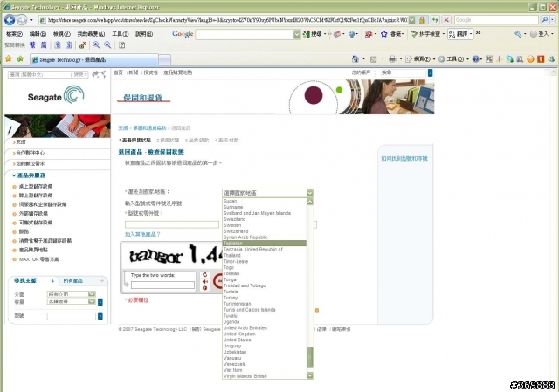Open the country/region select dropdown arrow
The height and width of the screenshot is (392, 559).
(x=310, y=193)
